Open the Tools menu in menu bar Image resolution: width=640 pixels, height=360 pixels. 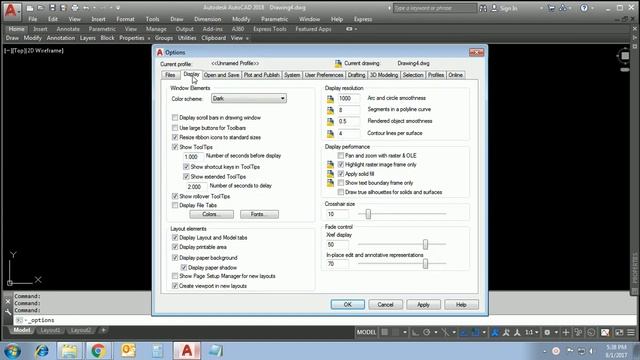click(x=152, y=19)
